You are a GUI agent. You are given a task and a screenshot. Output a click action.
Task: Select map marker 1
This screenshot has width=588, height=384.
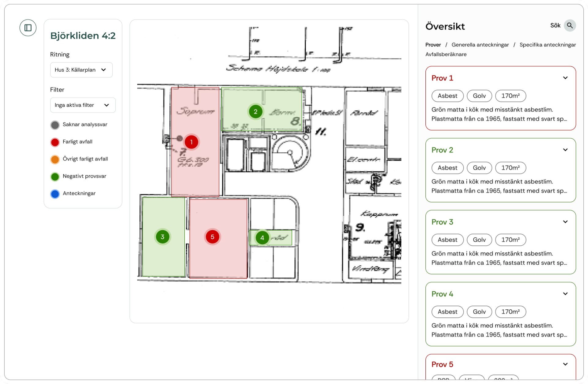pos(191,142)
